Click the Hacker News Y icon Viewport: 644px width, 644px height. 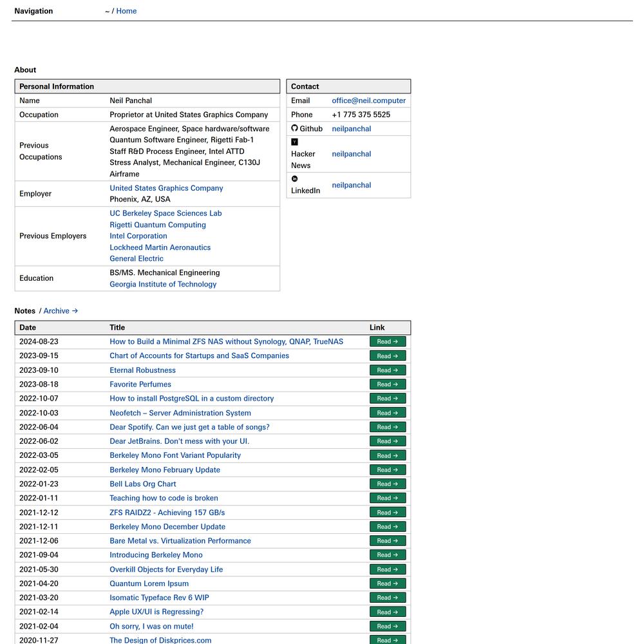pos(294,142)
